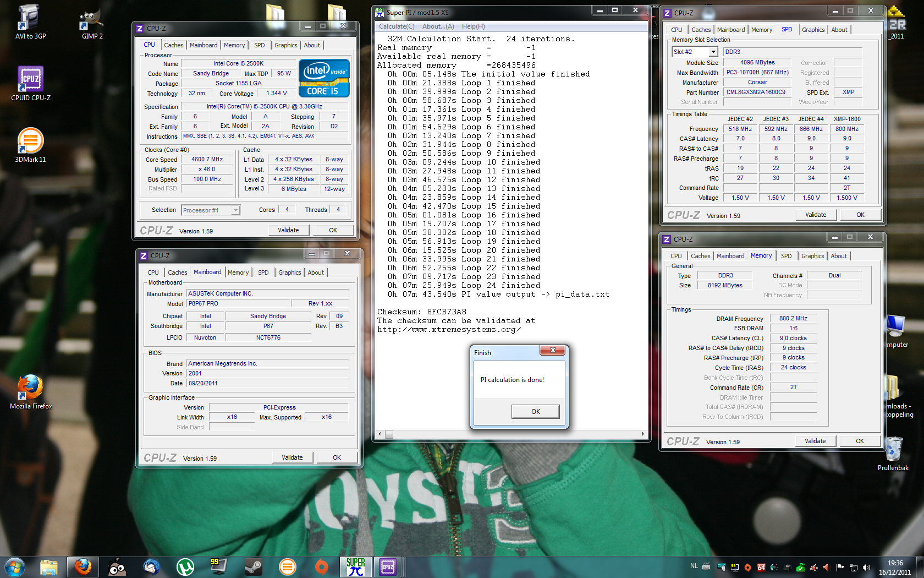The image size is (924, 578).
Task: Click OK in CPU-Z processor window
Action: tap(333, 230)
